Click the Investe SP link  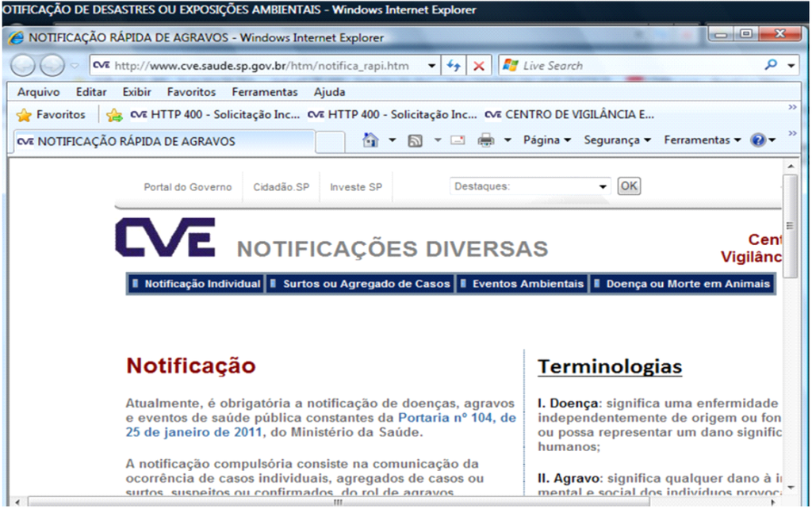click(356, 187)
